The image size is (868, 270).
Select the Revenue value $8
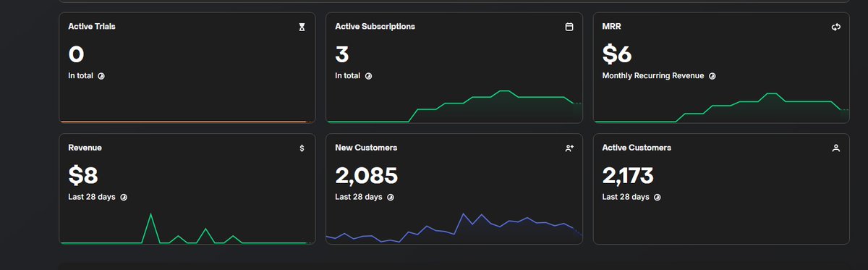click(x=82, y=176)
